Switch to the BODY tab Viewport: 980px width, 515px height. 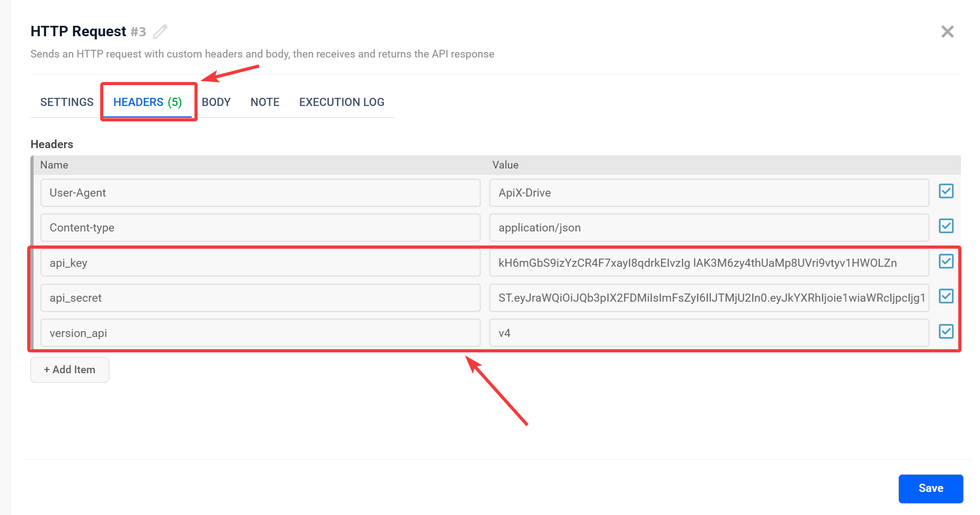pos(216,102)
